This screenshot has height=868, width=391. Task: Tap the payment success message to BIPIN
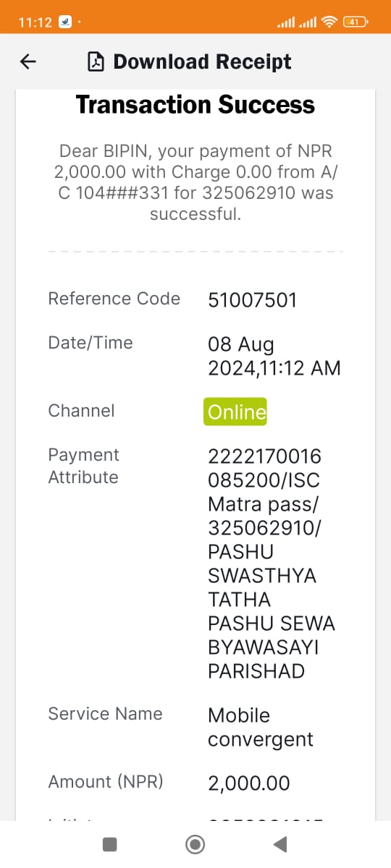coord(195,182)
